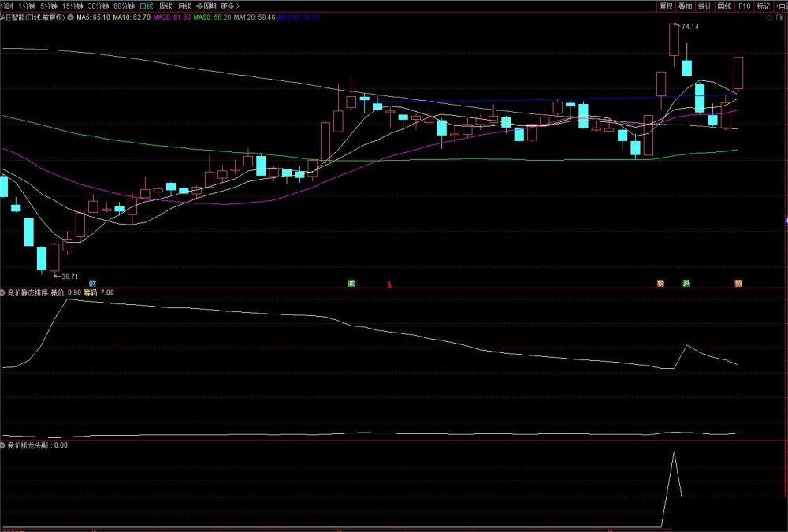Click the 标记 mark button

click(764, 6)
